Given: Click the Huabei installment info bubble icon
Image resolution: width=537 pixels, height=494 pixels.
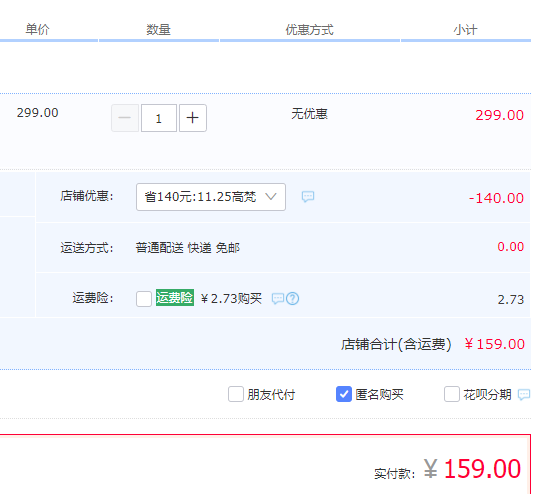Looking at the screenshot, I should click(524, 395).
